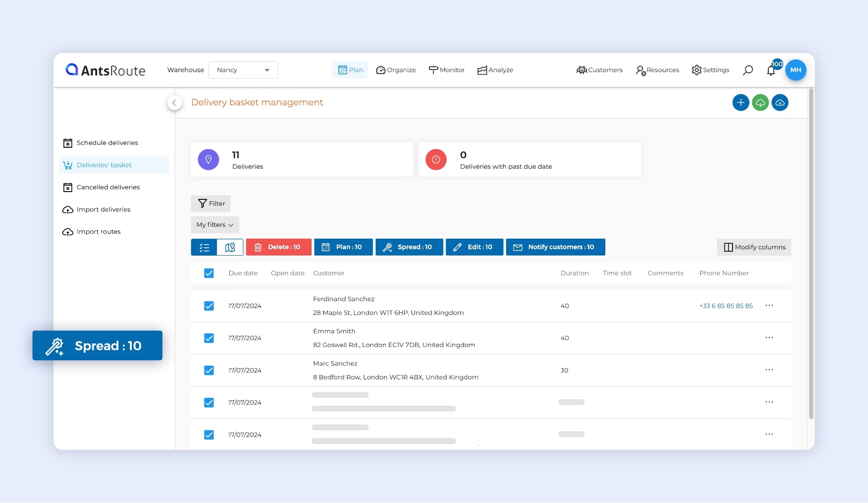Click the Delete : 10 button
Image resolution: width=868 pixels, height=503 pixels.
click(x=278, y=247)
